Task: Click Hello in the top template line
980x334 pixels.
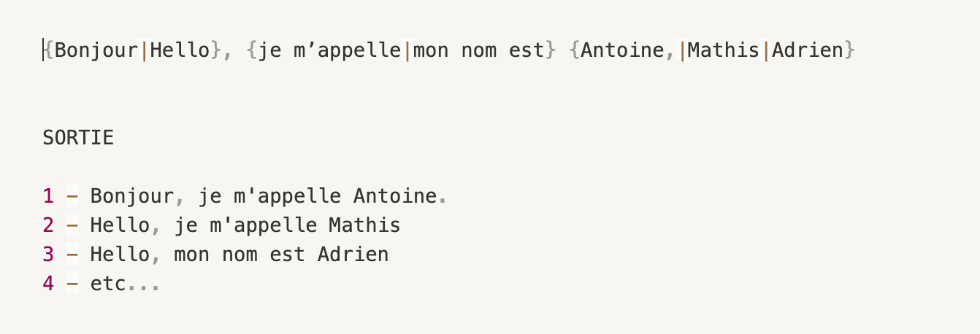Action: pos(180,51)
